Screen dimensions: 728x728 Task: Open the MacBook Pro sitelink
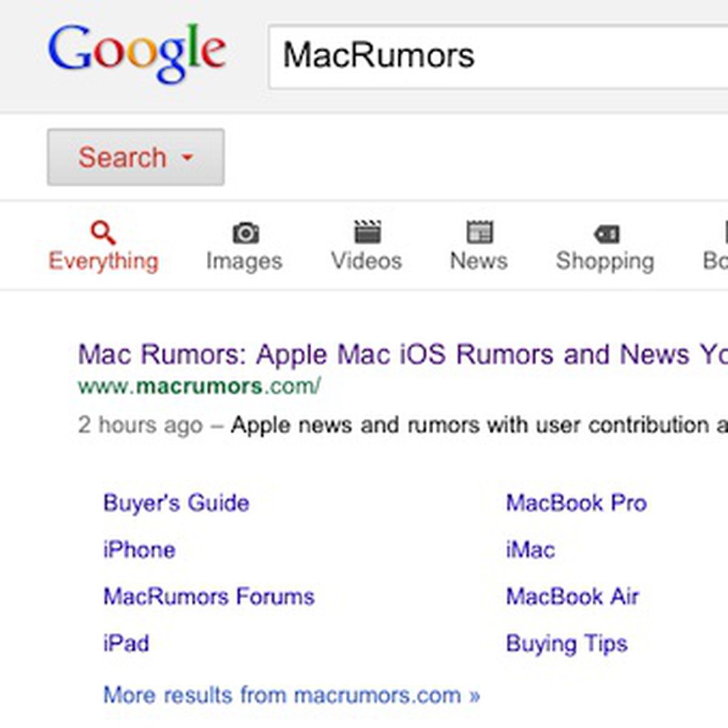coord(576,503)
